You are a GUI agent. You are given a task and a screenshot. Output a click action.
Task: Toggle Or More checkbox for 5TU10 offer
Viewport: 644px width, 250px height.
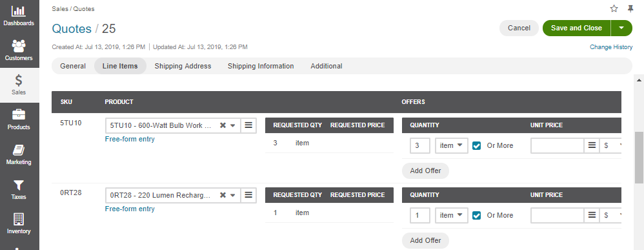point(476,145)
